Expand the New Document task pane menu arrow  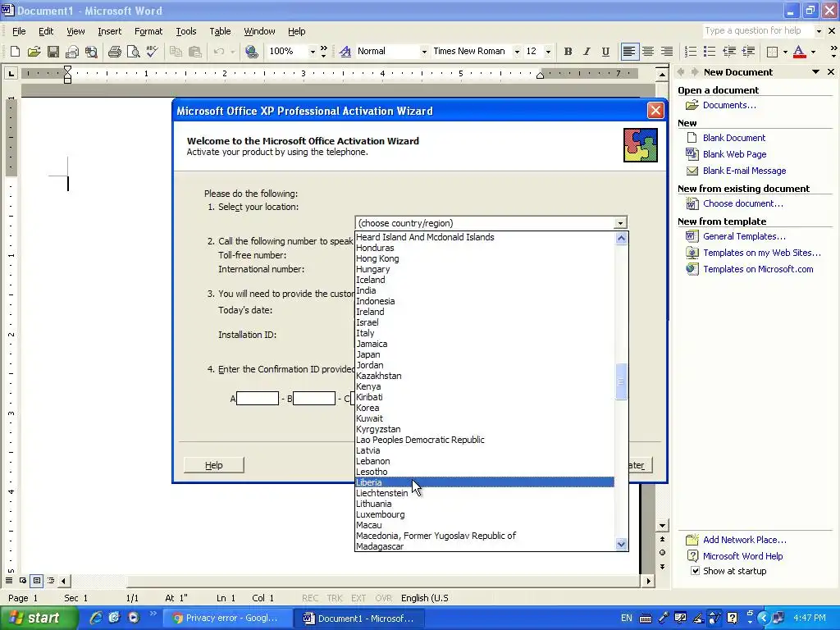(815, 72)
